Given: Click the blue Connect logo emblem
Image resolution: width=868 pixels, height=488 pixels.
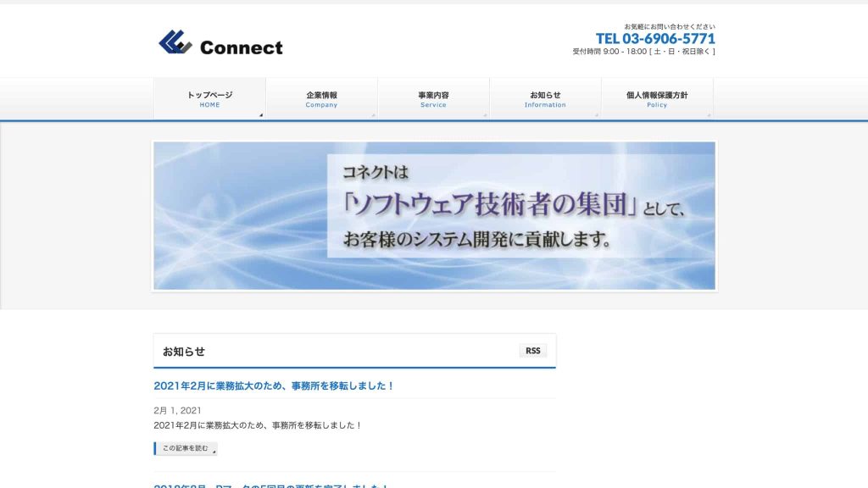Looking at the screenshot, I should pyautogui.click(x=175, y=42).
